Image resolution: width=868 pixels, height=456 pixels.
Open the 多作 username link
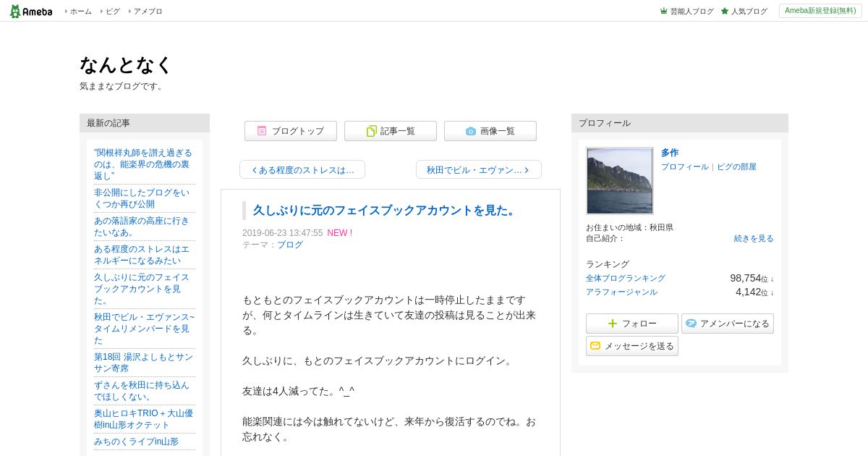(x=670, y=153)
